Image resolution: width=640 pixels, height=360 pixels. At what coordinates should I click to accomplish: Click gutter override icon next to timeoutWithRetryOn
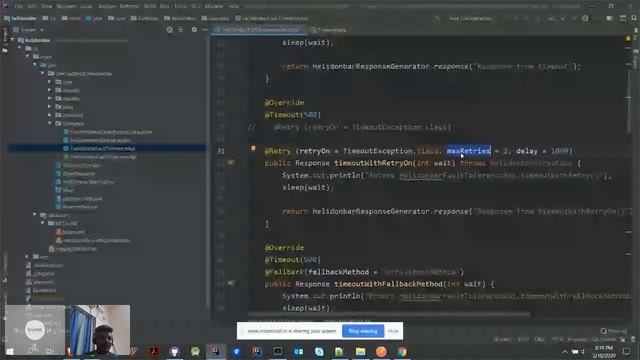[231, 162]
